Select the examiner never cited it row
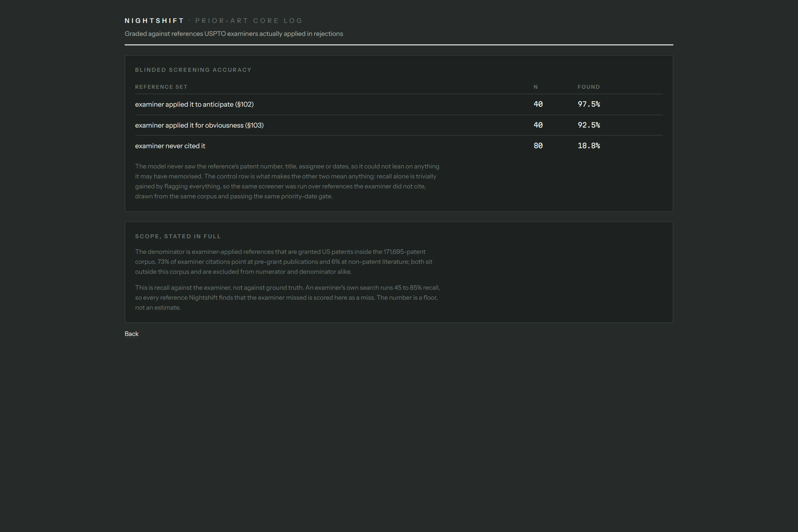 coord(399,146)
